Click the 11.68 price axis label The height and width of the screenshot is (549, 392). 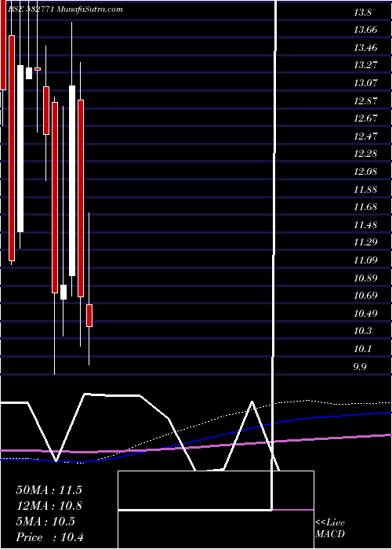click(365, 207)
